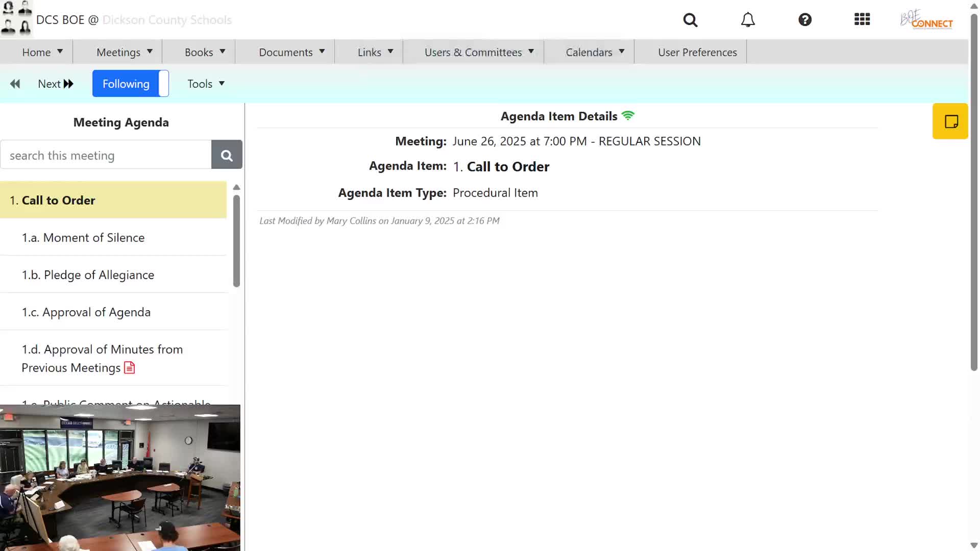Click the Next button
The image size is (980, 551).
56,84
